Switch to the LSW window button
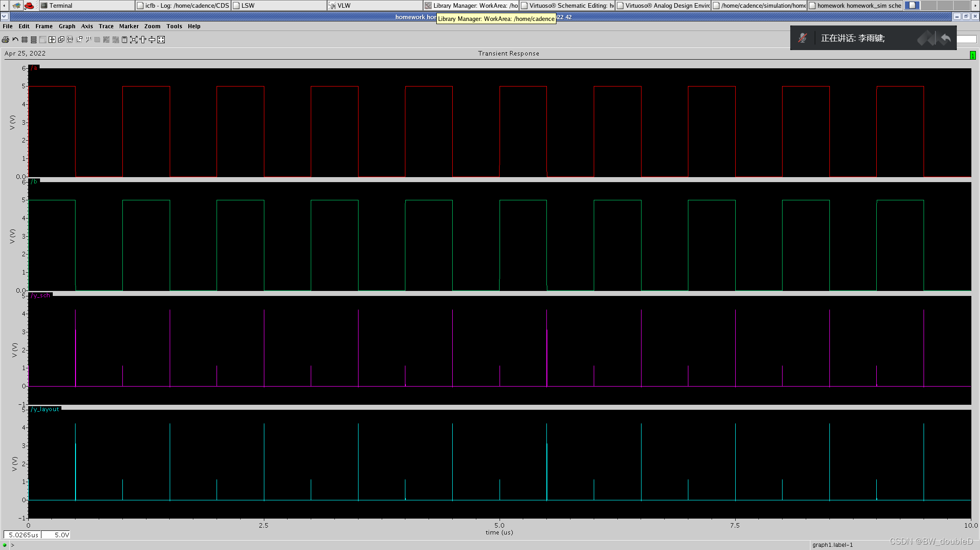980x550 pixels. pyautogui.click(x=248, y=5)
